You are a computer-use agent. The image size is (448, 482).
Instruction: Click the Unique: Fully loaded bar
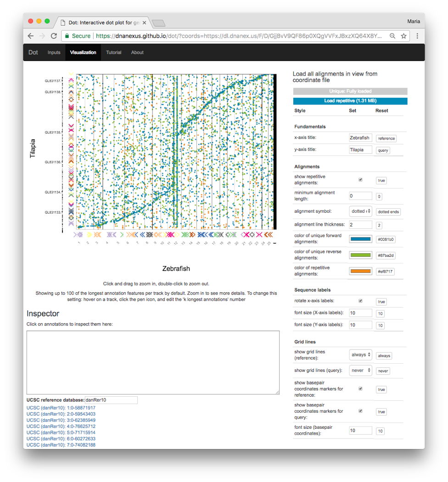click(x=350, y=91)
